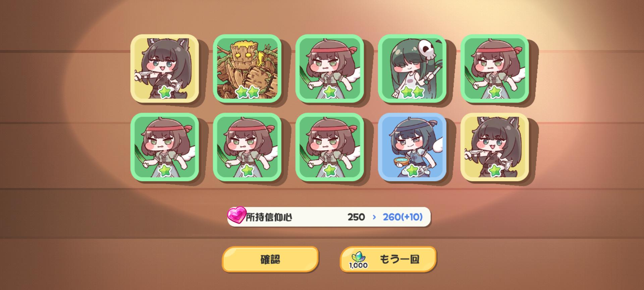Select the headband girl card in top-right corner

(x=495, y=68)
